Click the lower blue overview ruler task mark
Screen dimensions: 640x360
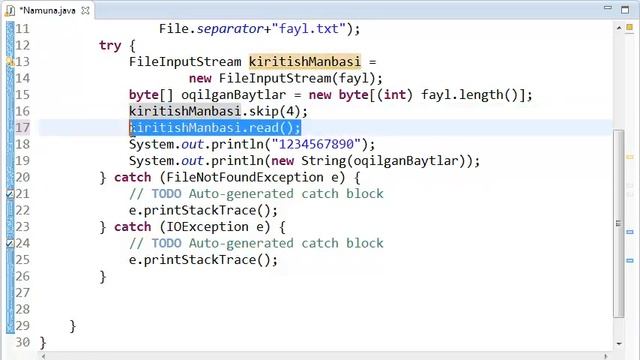pos(630,260)
